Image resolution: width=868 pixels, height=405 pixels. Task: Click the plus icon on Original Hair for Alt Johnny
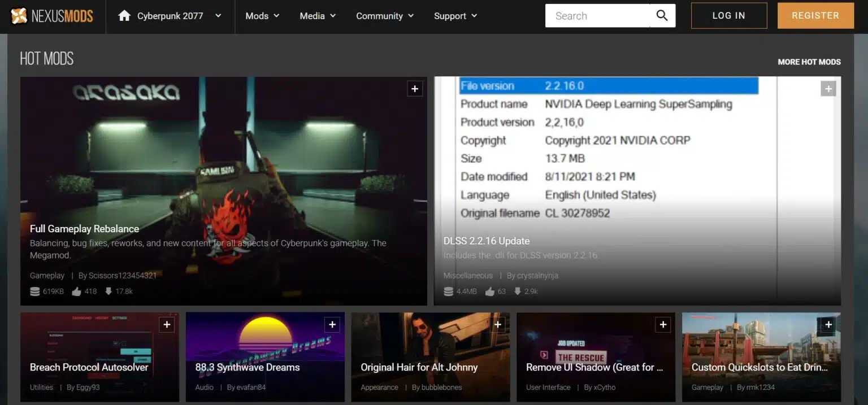(498, 325)
